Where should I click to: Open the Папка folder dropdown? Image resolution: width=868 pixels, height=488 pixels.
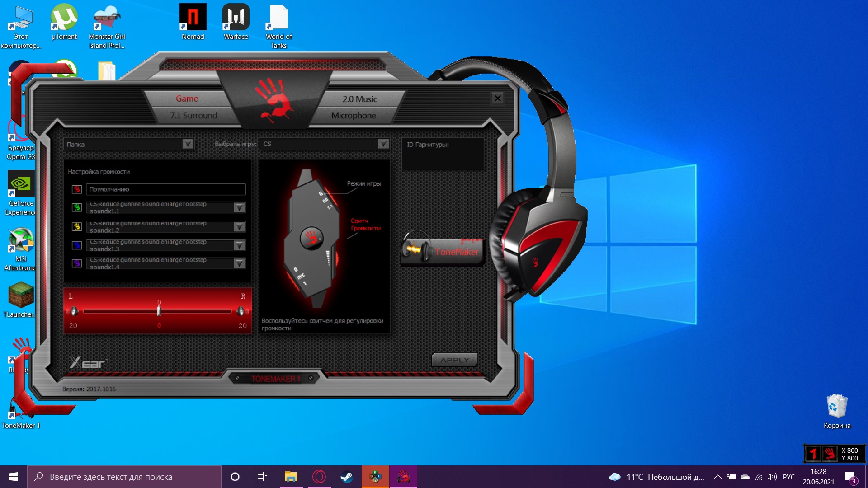188,144
